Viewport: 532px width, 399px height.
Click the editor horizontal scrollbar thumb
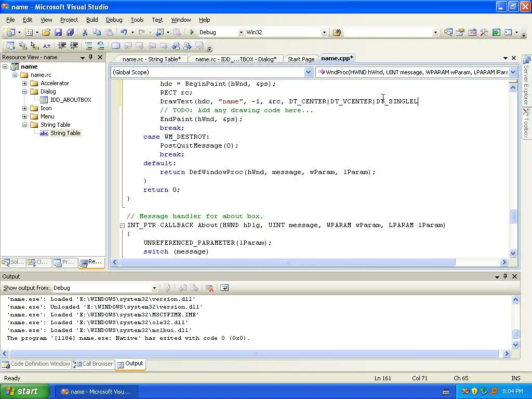tap(287, 262)
